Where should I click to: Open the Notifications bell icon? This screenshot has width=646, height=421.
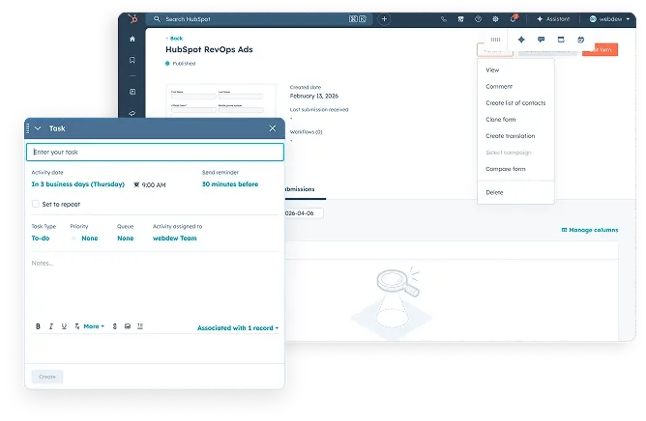point(513,19)
